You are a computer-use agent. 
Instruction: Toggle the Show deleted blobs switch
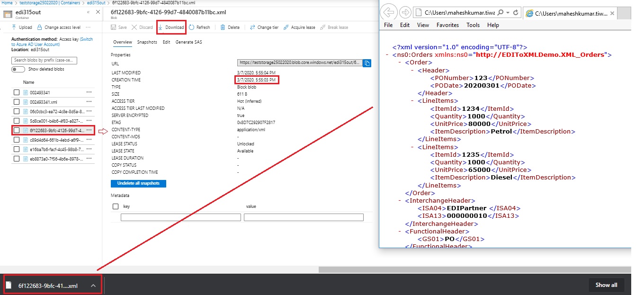coord(18,69)
